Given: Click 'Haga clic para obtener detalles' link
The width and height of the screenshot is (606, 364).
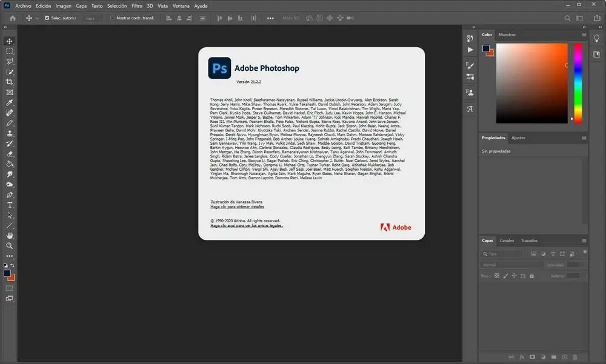Looking at the screenshot, I should tap(238, 207).
